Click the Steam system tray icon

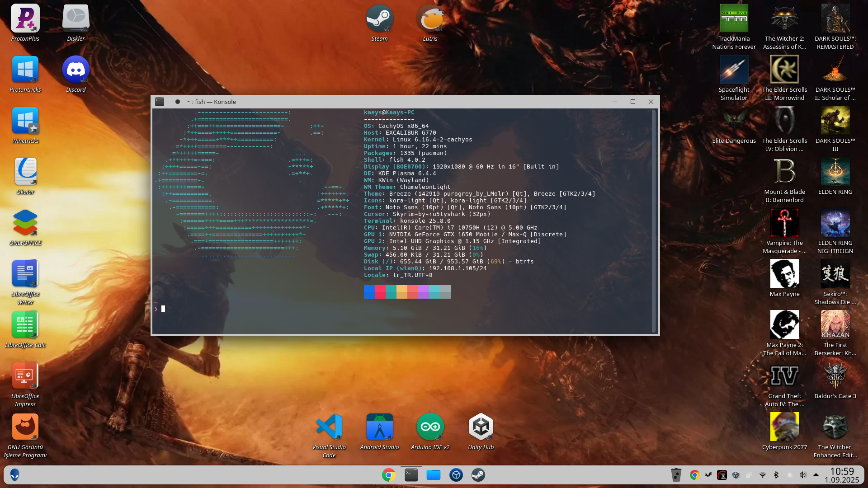[708, 475]
